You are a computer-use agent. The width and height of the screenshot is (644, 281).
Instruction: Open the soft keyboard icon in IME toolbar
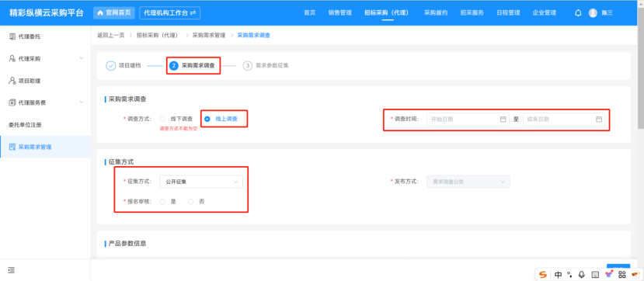coord(595,275)
